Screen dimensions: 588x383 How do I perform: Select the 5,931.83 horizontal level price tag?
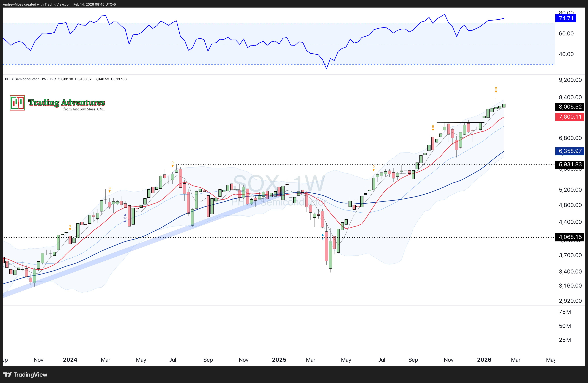pyautogui.click(x=570, y=164)
